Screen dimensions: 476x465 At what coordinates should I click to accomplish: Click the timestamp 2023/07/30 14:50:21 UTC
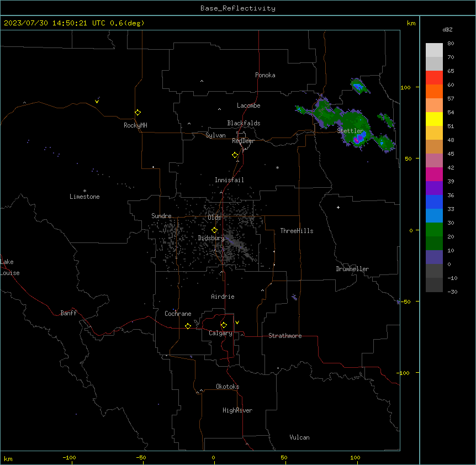55,23
